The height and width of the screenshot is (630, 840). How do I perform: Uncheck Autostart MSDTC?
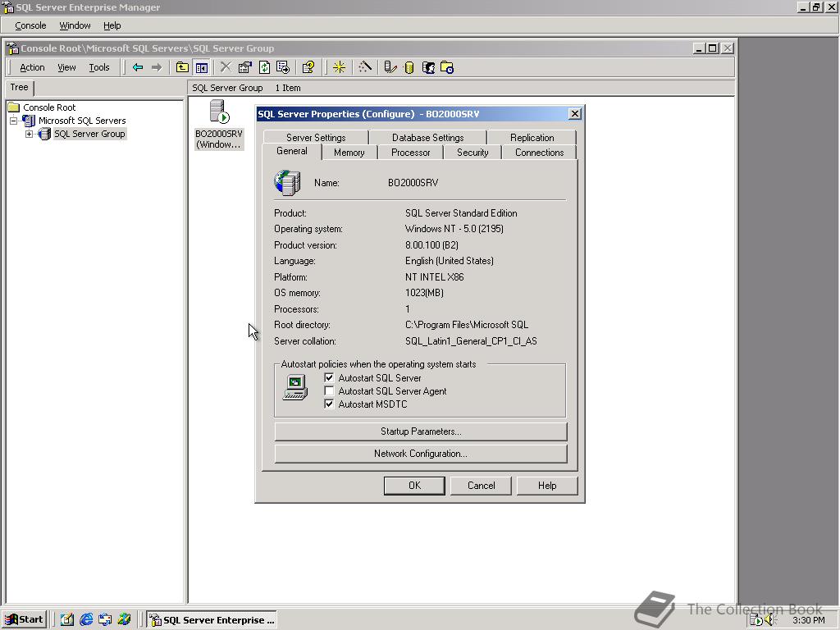click(329, 404)
